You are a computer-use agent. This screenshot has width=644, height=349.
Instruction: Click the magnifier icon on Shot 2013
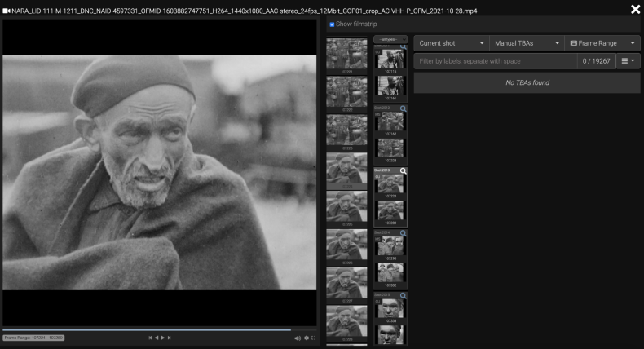(x=404, y=171)
